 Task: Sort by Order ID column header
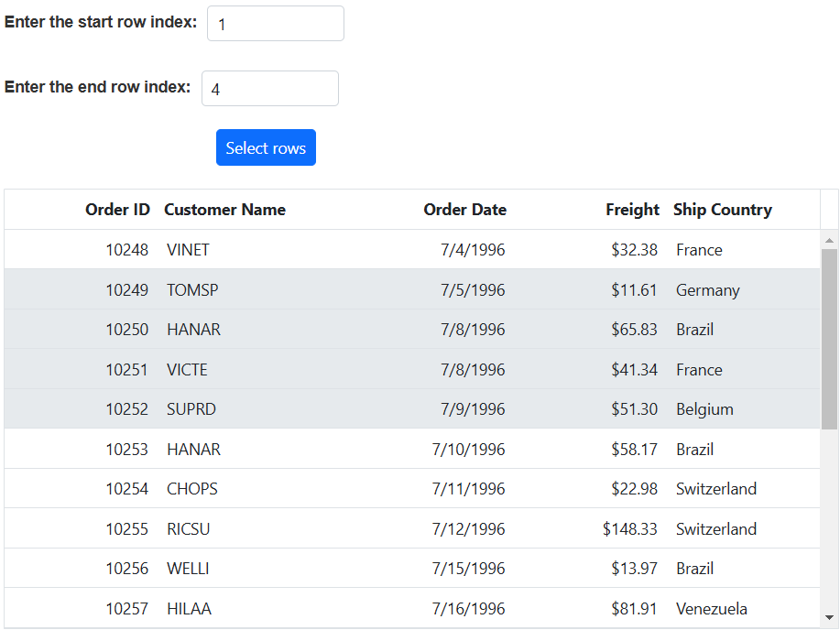click(x=117, y=210)
